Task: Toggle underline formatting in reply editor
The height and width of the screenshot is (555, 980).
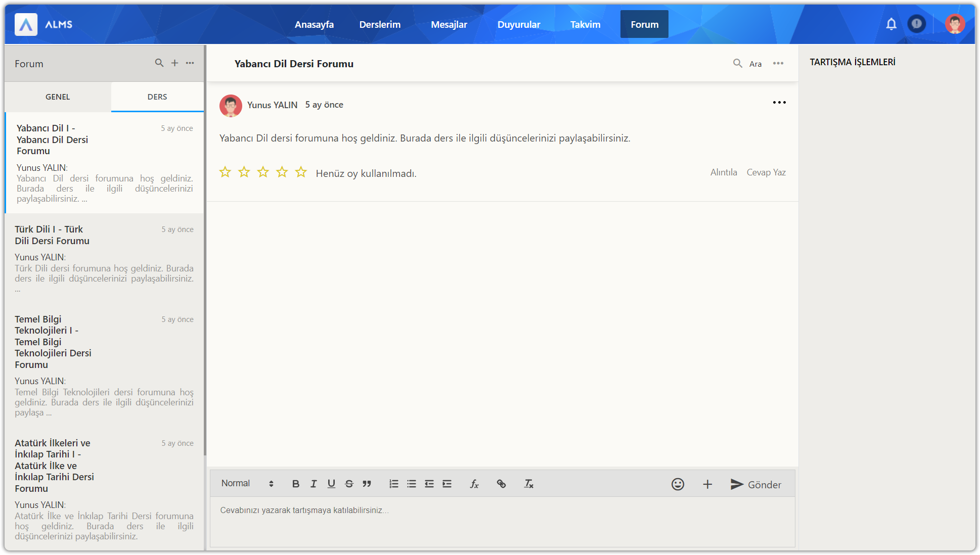Action: pos(331,484)
